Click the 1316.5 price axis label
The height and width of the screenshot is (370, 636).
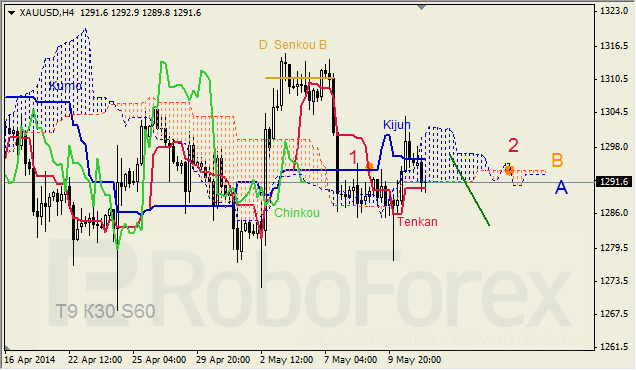(614, 46)
